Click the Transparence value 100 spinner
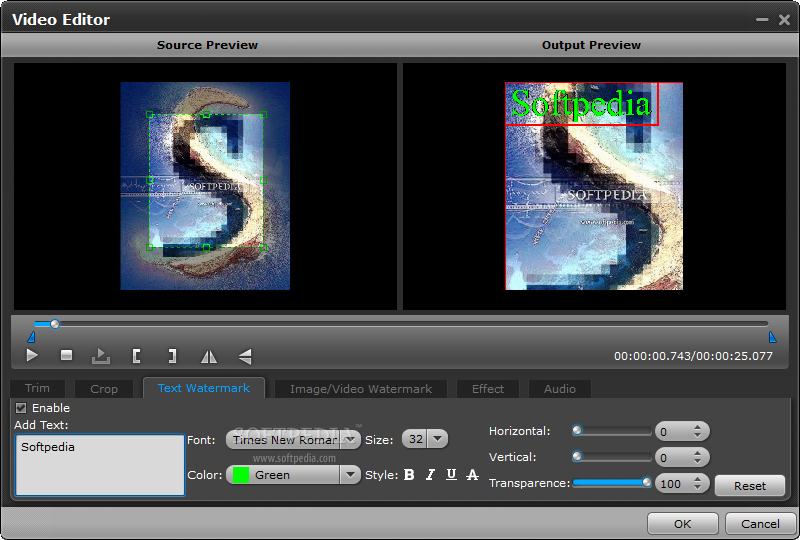This screenshot has height=540, width=800. pyautogui.click(x=682, y=484)
